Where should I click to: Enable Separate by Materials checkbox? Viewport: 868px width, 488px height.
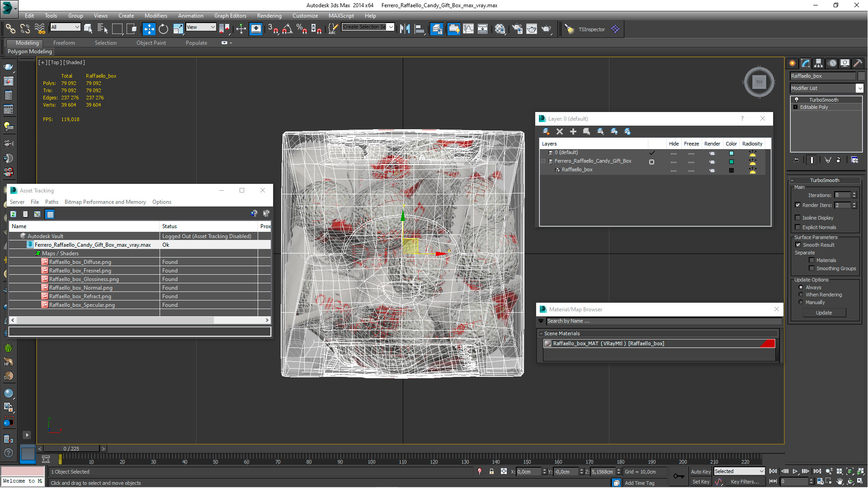click(812, 260)
